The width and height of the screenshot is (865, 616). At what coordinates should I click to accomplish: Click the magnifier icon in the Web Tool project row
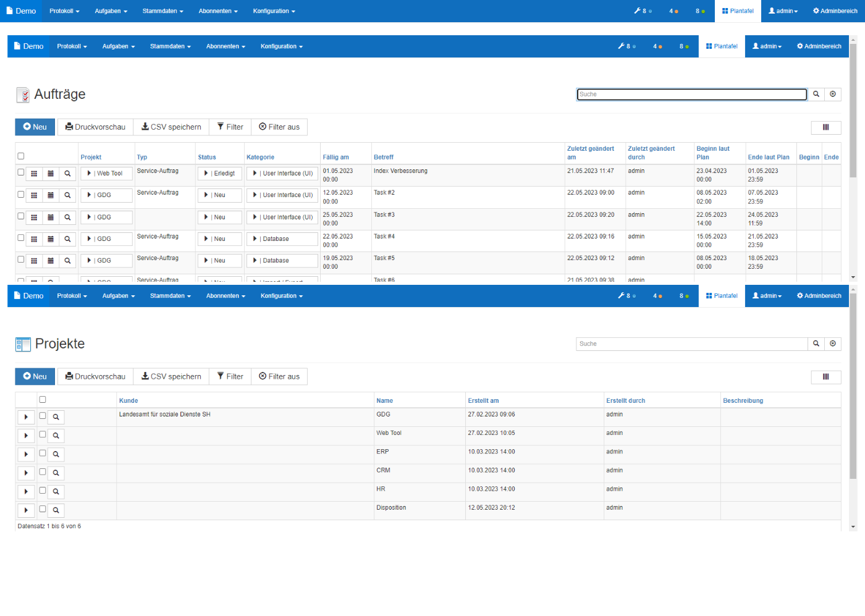56,436
